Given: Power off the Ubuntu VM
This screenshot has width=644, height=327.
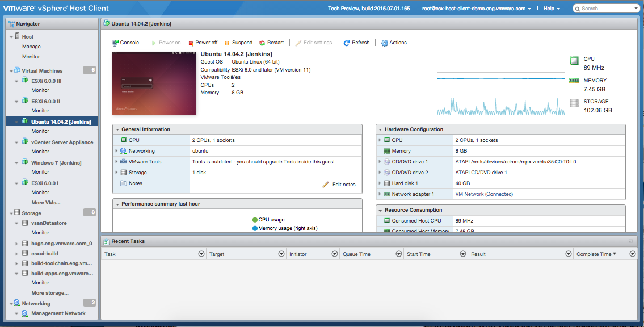Looking at the screenshot, I should coord(203,43).
